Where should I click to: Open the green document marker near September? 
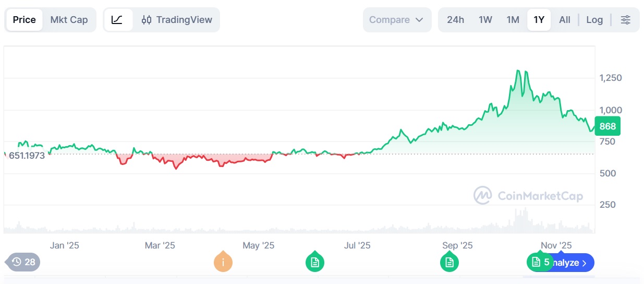coord(449,262)
